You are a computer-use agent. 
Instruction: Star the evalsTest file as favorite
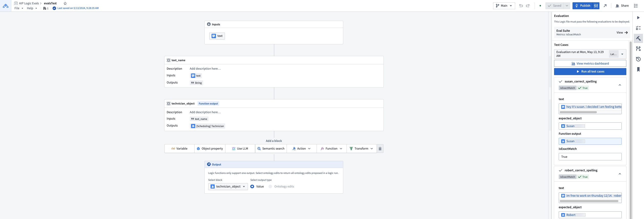(65, 3)
